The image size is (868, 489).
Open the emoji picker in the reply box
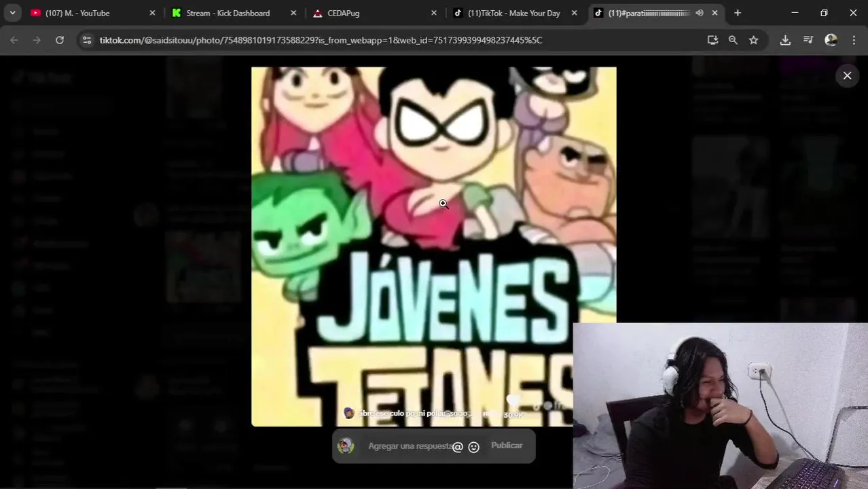point(474,447)
